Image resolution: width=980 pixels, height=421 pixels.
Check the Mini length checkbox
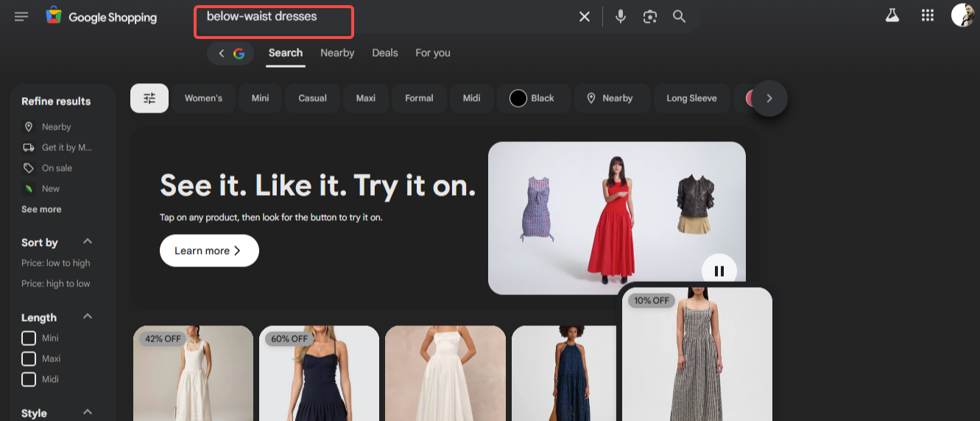(29, 338)
